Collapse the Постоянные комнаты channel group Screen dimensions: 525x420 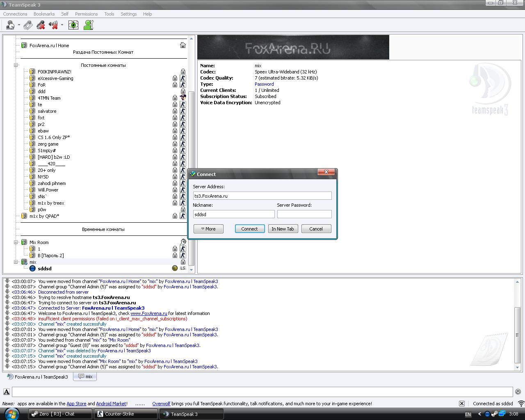coord(16,65)
